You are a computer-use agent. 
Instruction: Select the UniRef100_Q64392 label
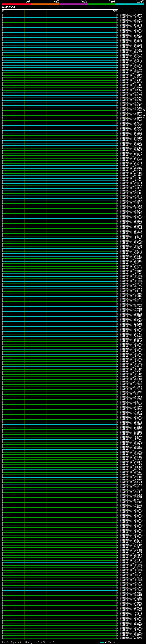(131, 254)
